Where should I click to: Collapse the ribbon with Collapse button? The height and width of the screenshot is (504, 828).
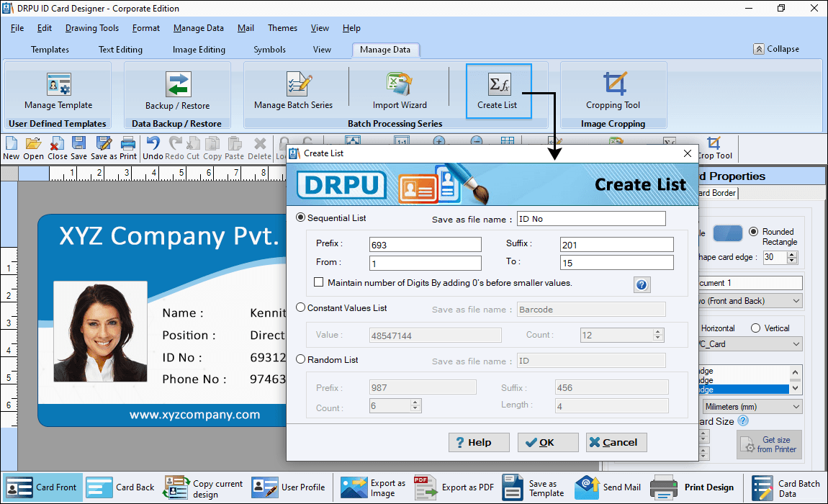pos(776,49)
